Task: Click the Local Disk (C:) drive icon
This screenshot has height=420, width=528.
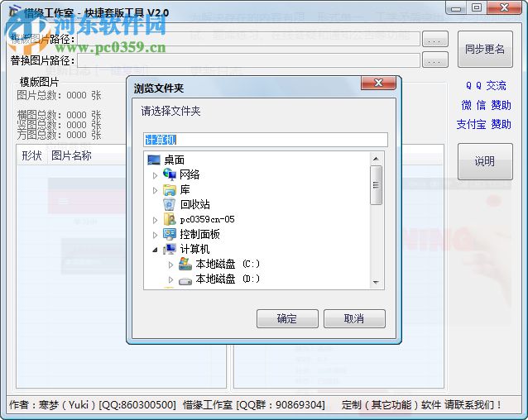Action: [x=185, y=264]
